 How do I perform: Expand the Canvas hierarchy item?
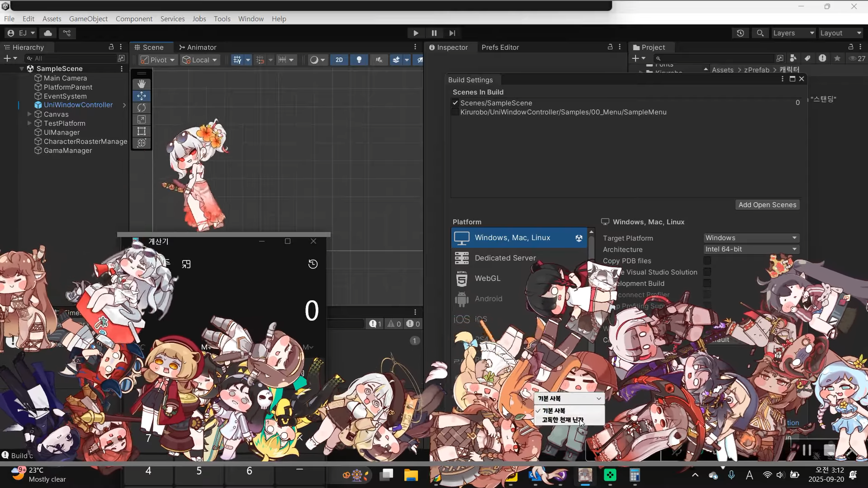(x=29, y=114)
